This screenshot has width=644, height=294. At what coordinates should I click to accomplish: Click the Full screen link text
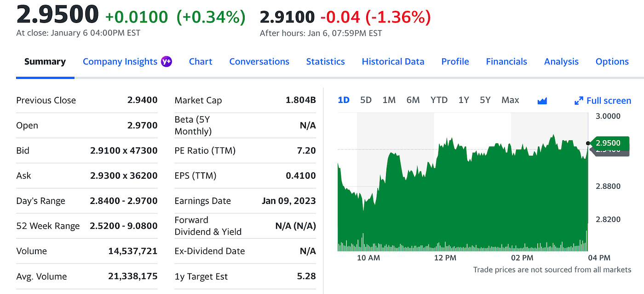pos(609,101)
